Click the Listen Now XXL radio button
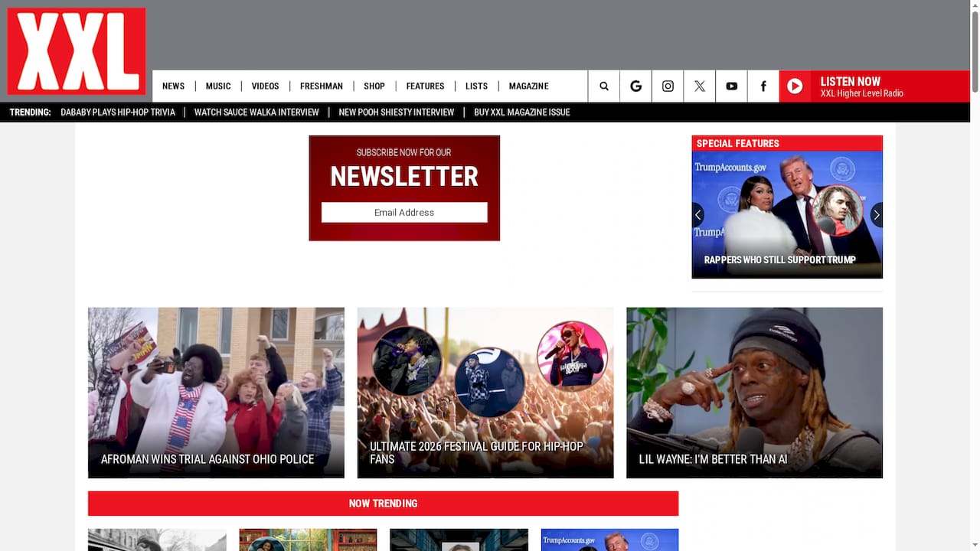This screenshot has height=551, width=980. point(874,86)
